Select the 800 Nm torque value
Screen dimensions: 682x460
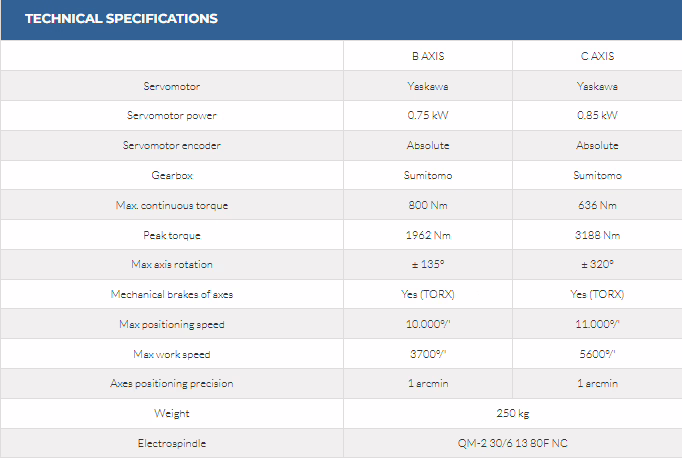coord(427,206)
